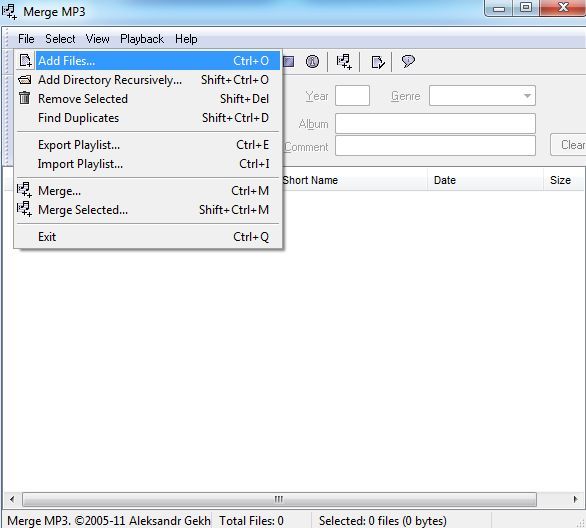
Task: Click the Album text field
Action: (435, 123)
